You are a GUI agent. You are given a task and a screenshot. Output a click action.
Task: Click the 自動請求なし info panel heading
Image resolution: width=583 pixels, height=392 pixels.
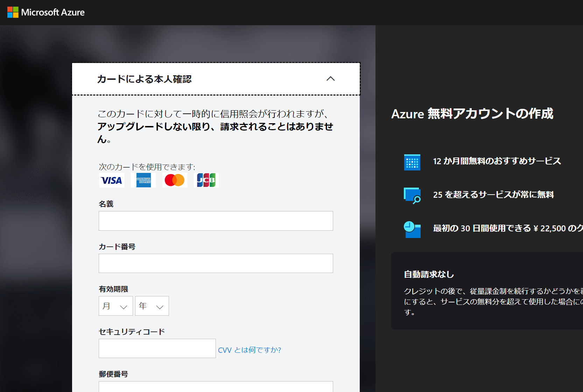[429, 274]
